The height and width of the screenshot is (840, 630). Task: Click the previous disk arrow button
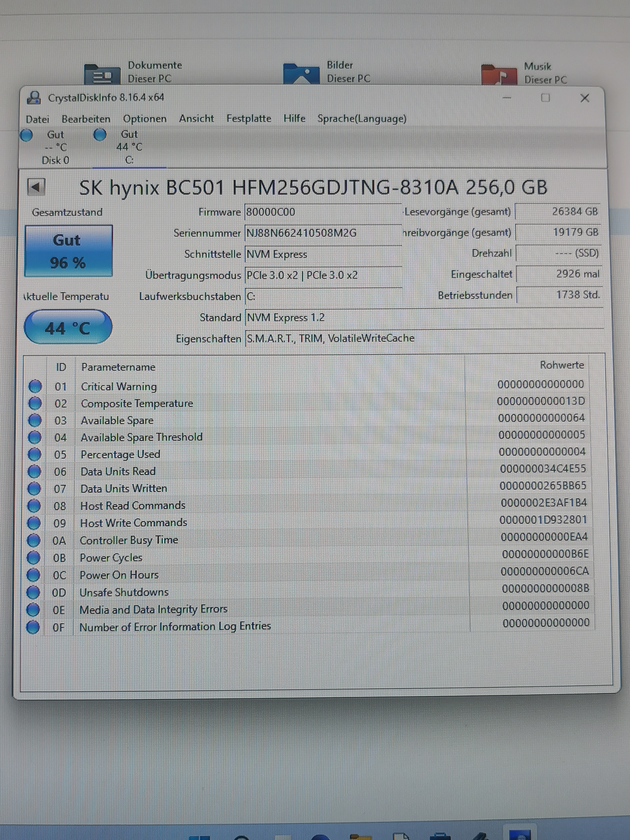point(36,187)
